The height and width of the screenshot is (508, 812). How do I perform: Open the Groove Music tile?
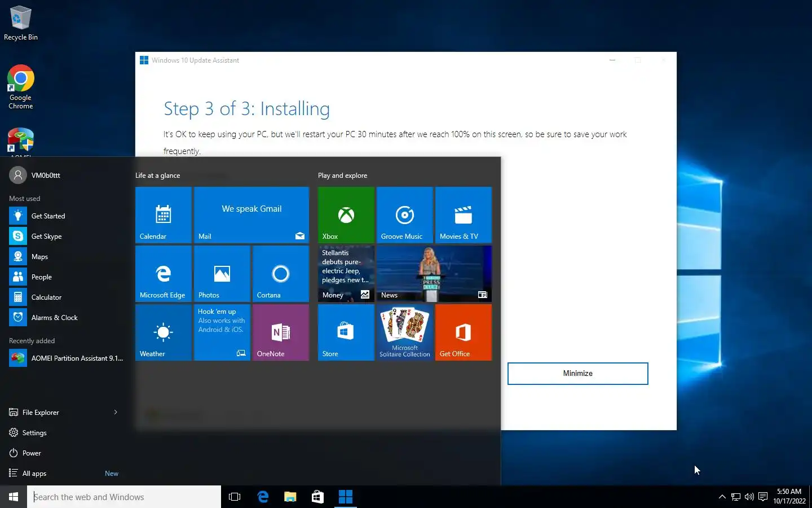405,215
